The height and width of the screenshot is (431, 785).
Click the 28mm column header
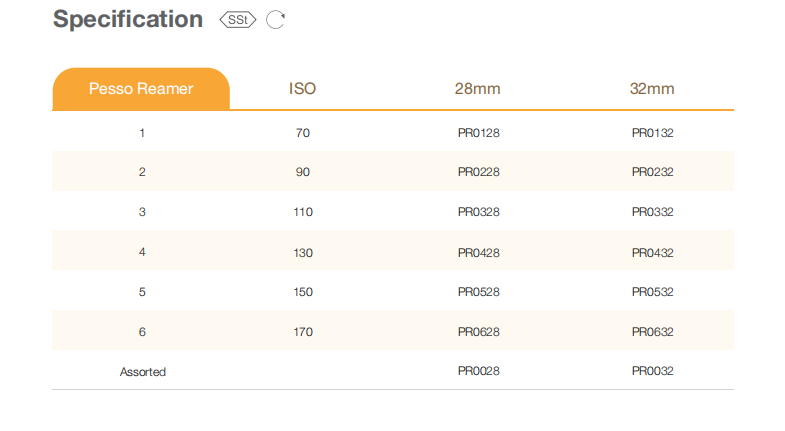[477, 89]
